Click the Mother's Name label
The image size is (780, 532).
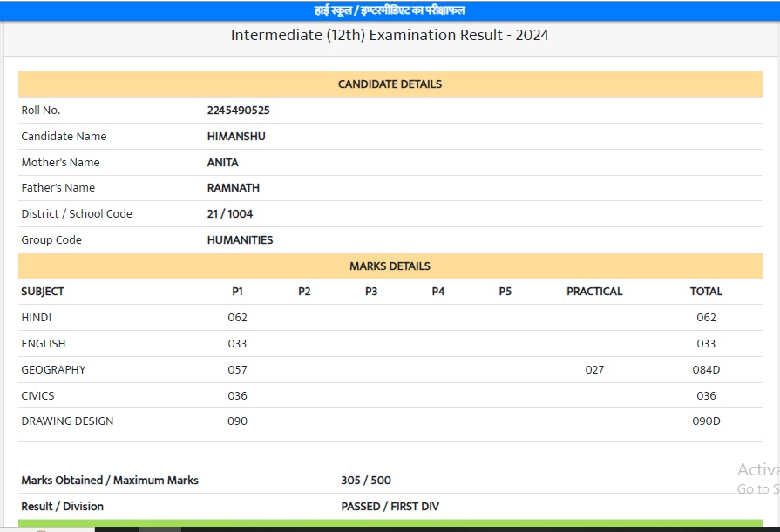pos(60,163)
